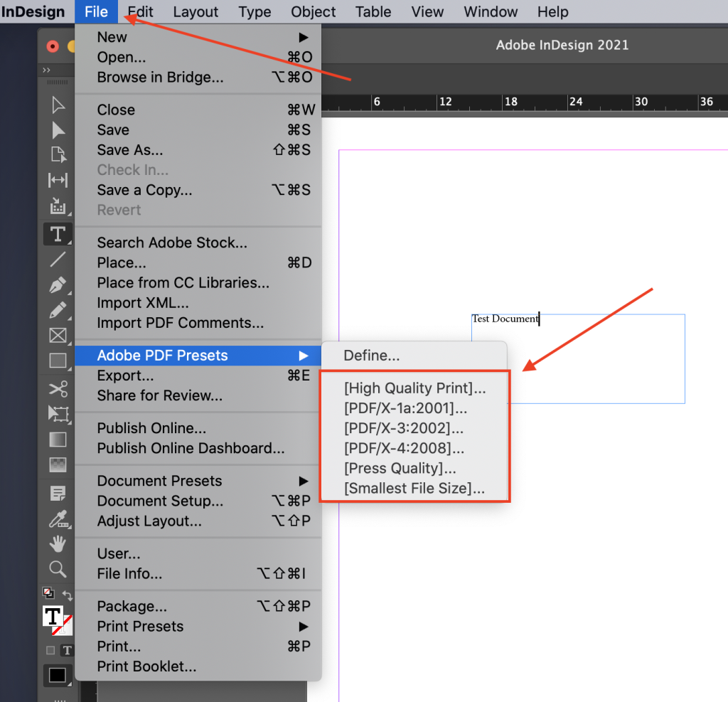728x702 pixels.
Task: Activate the Type tool
Action: point(58,234)
